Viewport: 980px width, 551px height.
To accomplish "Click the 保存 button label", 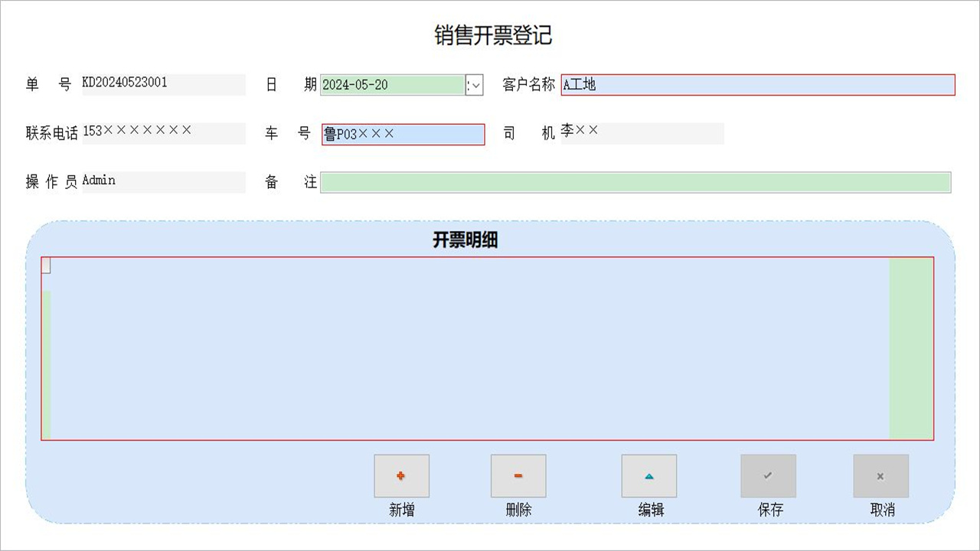I will tap(768, 510).
